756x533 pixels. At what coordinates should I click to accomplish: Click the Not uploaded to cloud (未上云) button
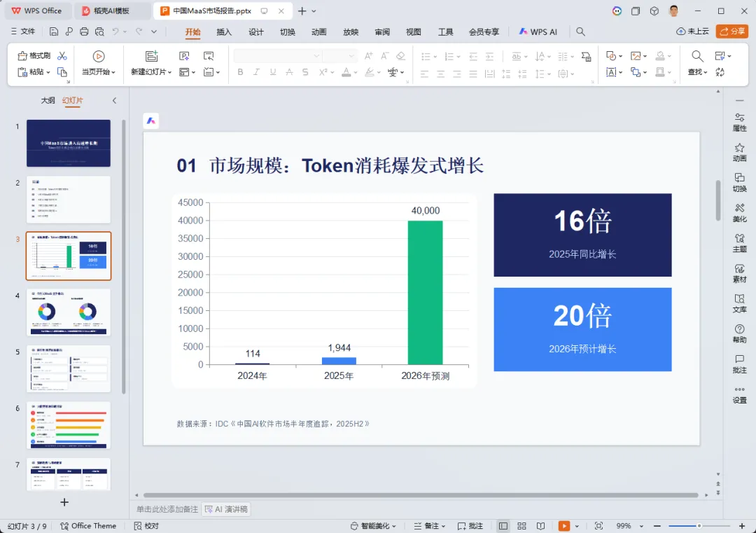(x=693, y=32)
